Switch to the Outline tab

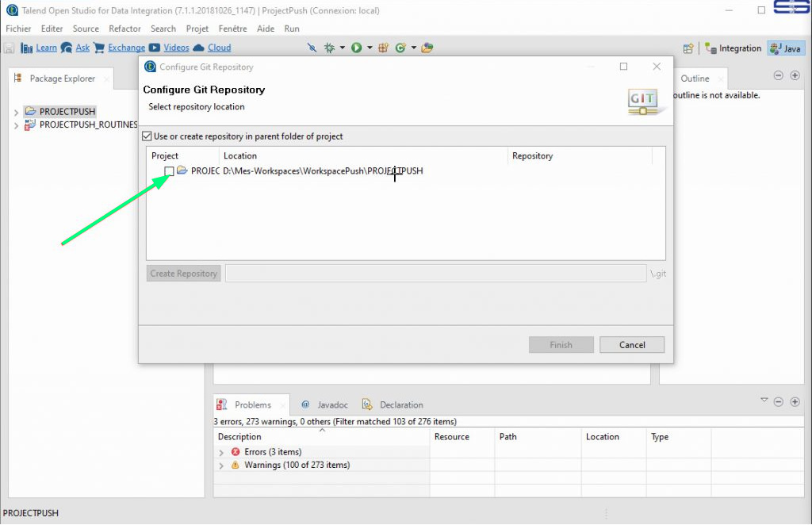(x=695, y=79)
